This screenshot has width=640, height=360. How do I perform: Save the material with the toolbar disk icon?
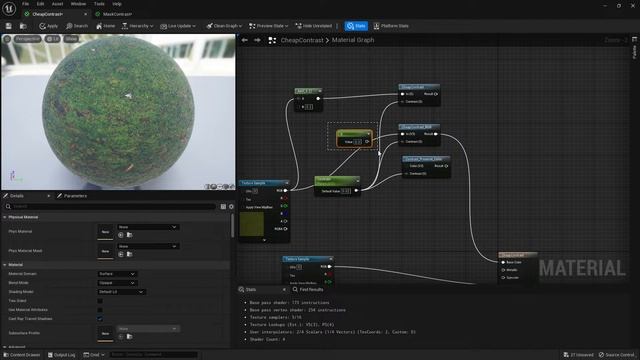(x=9, y=26)
